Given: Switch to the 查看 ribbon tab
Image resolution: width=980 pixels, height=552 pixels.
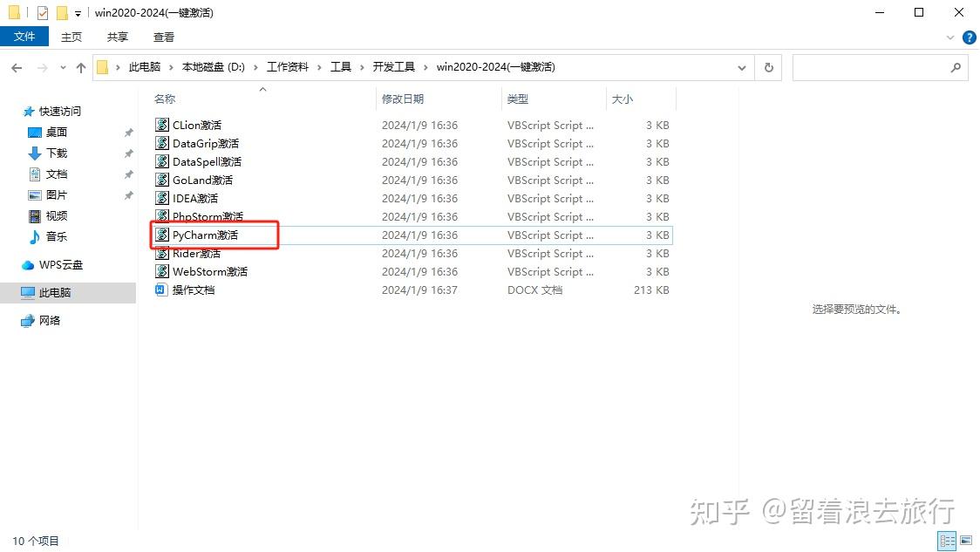Looking at the screenshot, I should point(164,37).
